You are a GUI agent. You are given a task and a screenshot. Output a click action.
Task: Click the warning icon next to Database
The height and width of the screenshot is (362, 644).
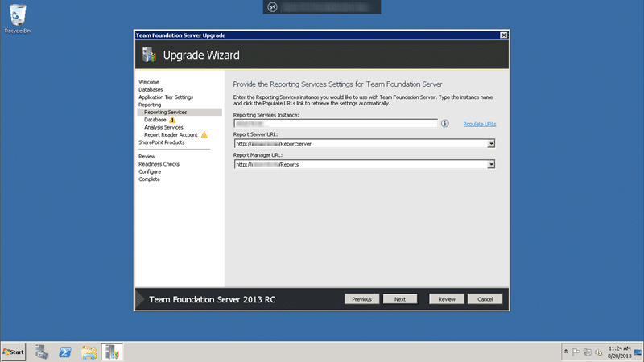click(172, 120)
